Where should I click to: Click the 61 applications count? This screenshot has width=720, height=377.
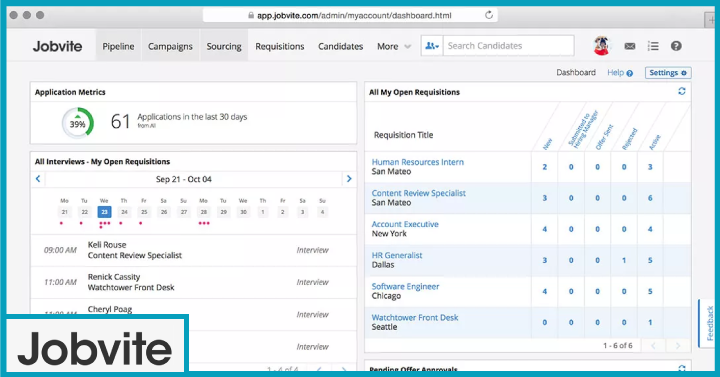point(120,121)
